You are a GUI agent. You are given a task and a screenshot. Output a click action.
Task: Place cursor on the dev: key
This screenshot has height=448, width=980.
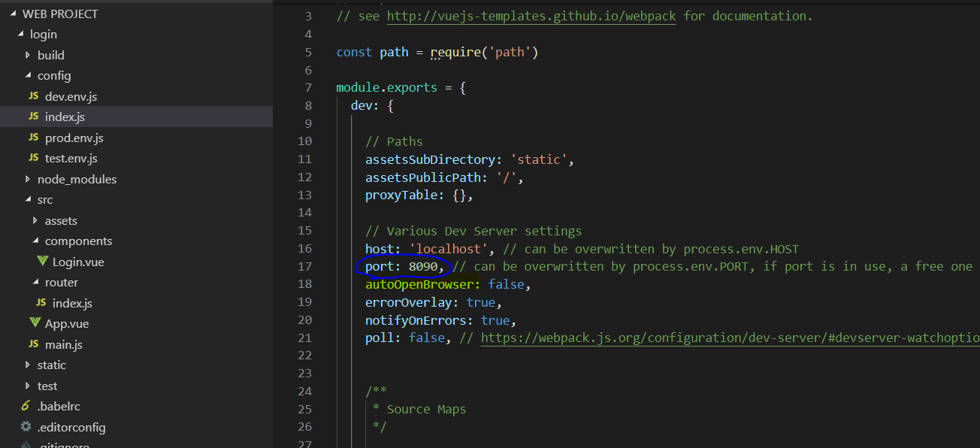coord(365,105)
